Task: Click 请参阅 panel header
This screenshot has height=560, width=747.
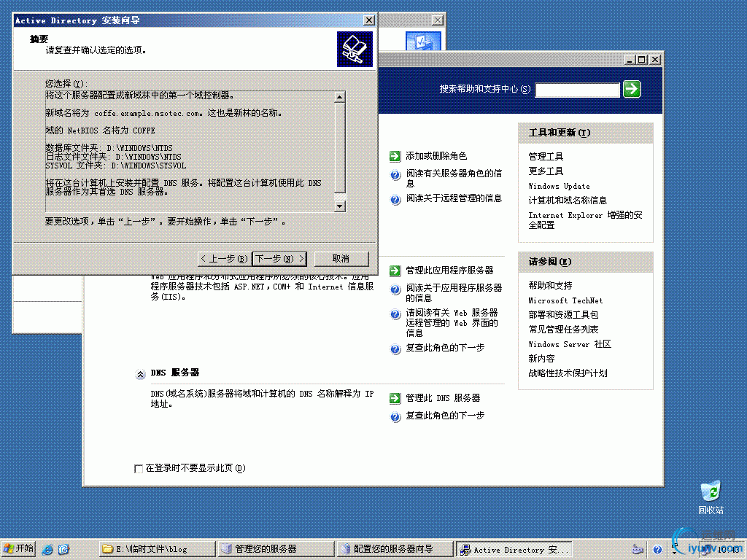Action: 586,262
